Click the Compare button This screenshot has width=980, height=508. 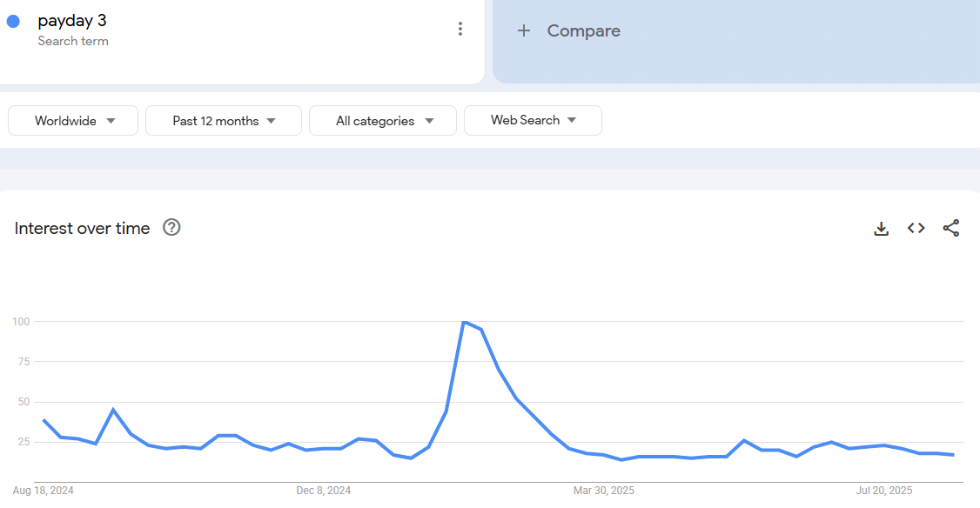(583, 30)
